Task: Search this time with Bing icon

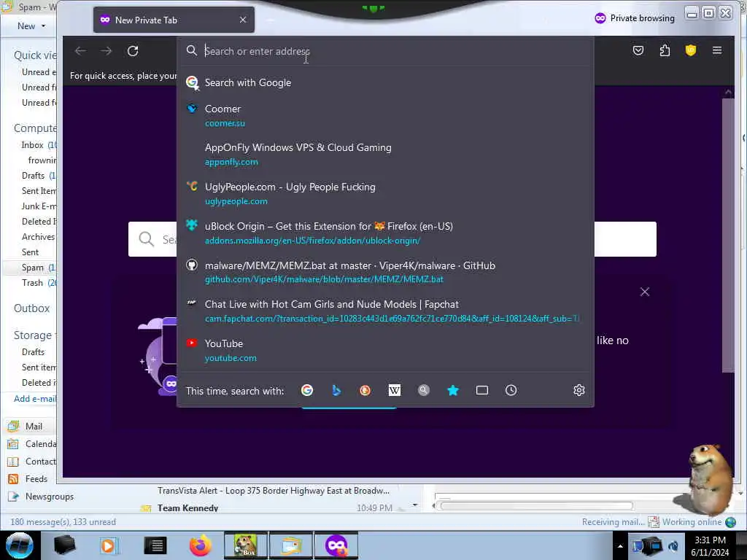Action: [336, 391]
